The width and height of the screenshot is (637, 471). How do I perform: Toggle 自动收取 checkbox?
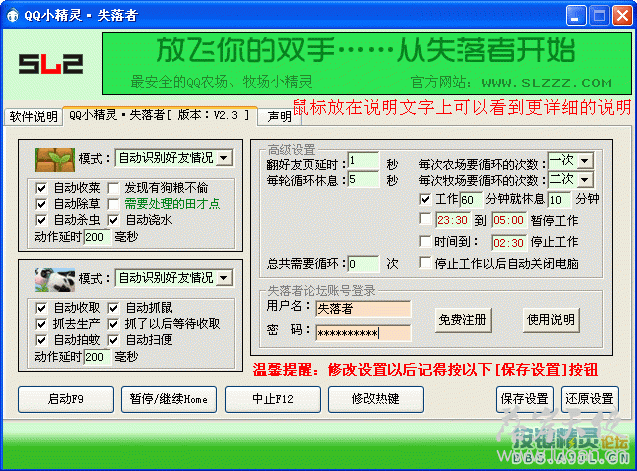pos(41,308)
